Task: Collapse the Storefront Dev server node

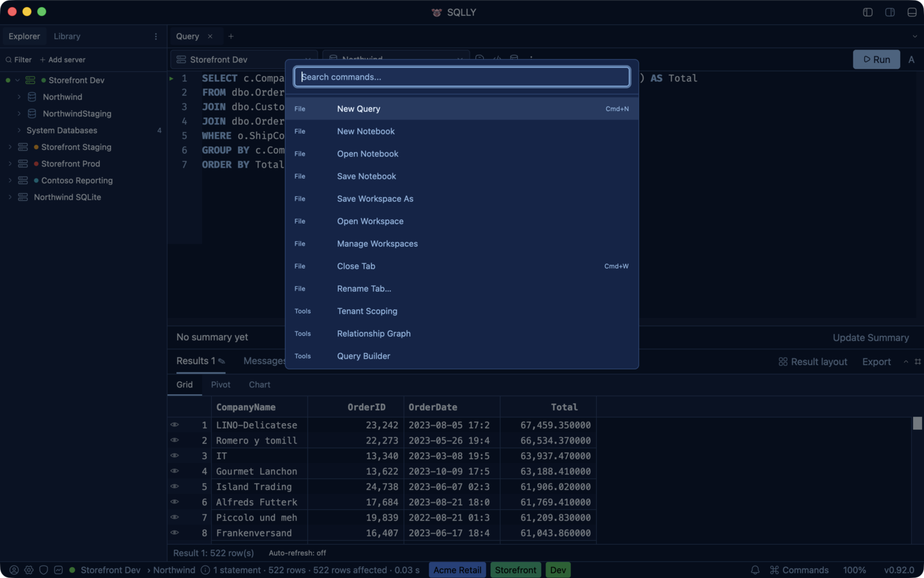Action: [x=18, y=80]
